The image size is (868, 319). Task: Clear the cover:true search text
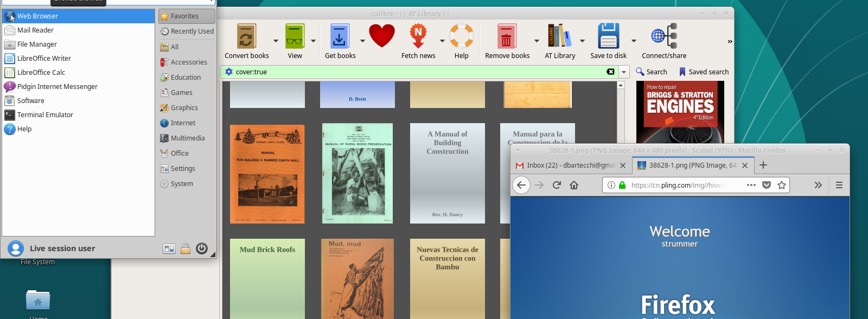610,72
